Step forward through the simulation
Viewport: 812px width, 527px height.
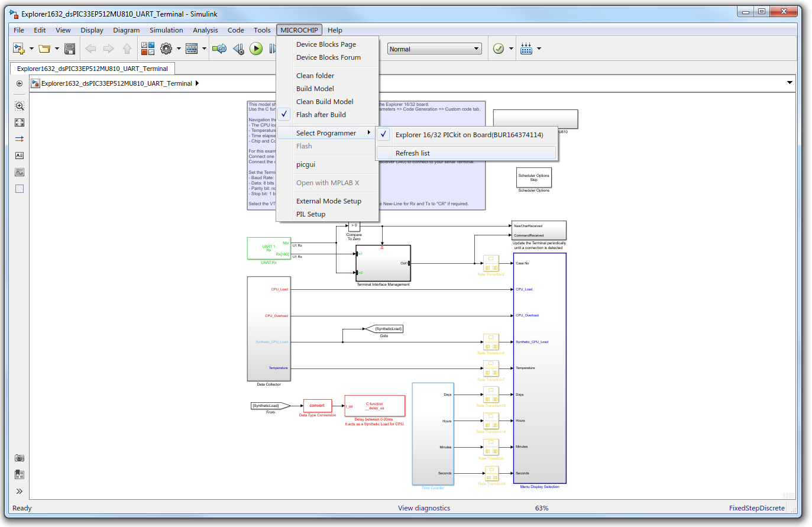(273, 49)
